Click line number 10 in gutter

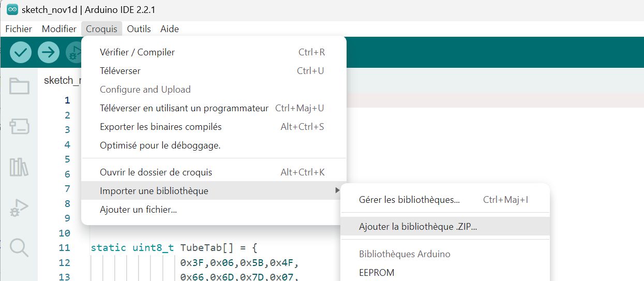click(x=64, y=233)
